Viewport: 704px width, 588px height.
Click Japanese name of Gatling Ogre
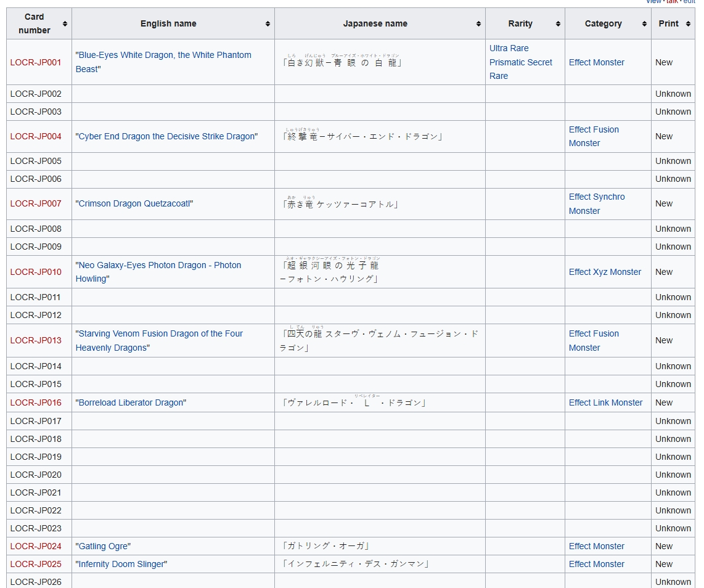pyautogui.click(x=326, y=546)
